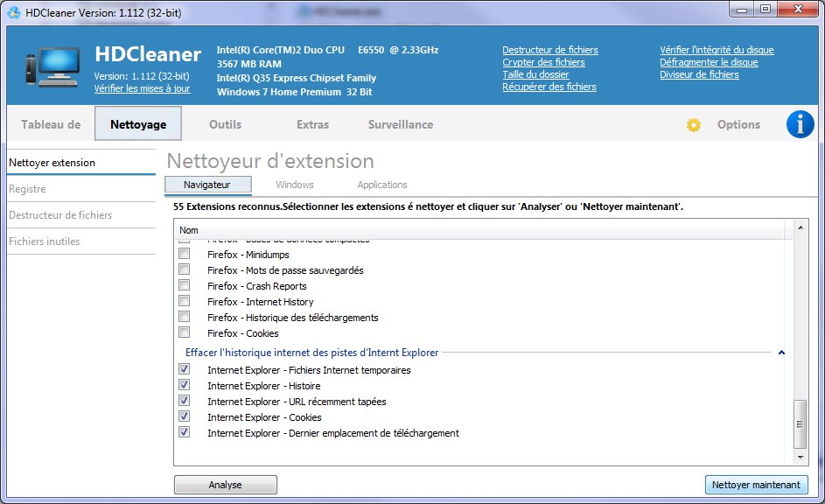Click the blue info icon

point(800,124)
